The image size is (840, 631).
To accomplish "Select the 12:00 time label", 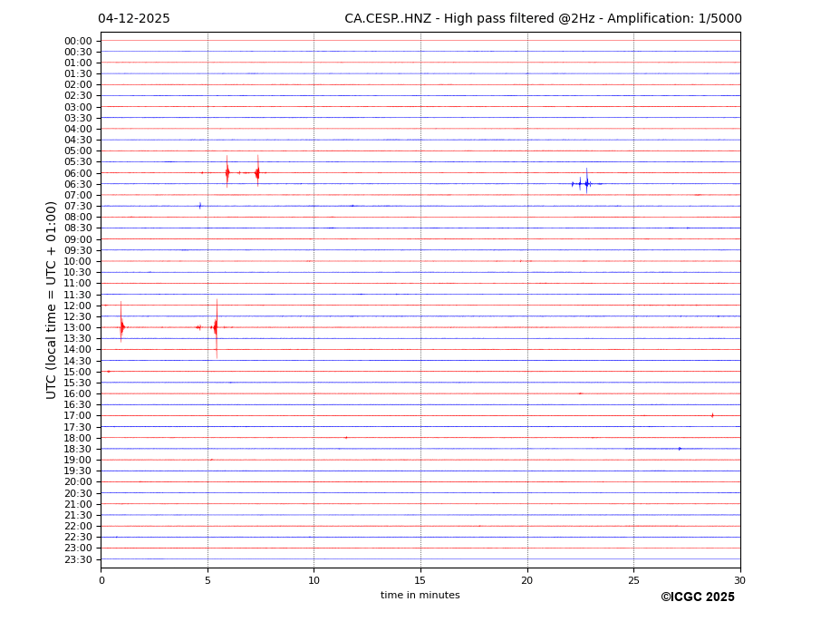I will tap(78, 306).
